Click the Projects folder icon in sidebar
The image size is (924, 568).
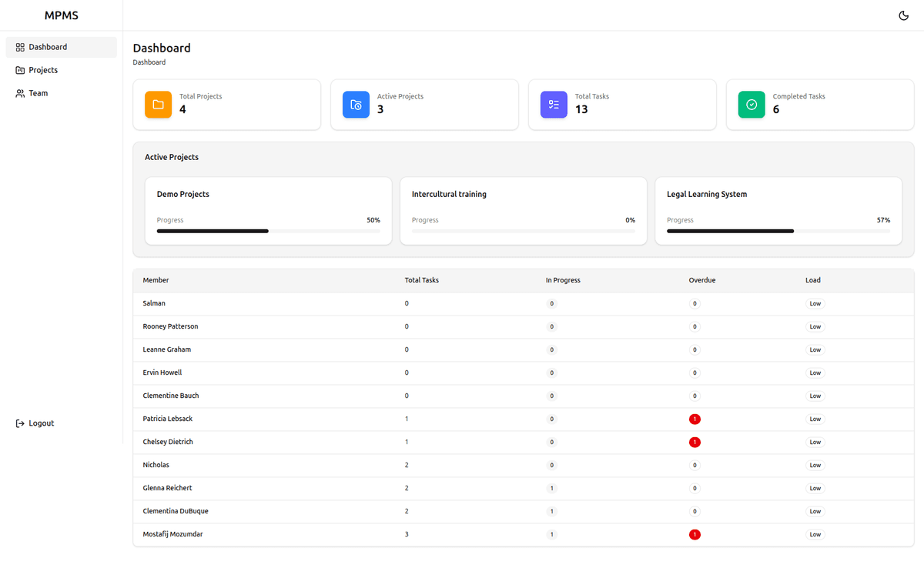20,70
